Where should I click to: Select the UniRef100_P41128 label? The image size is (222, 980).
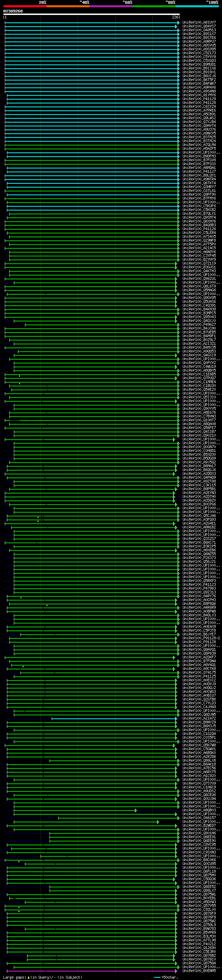199,103
